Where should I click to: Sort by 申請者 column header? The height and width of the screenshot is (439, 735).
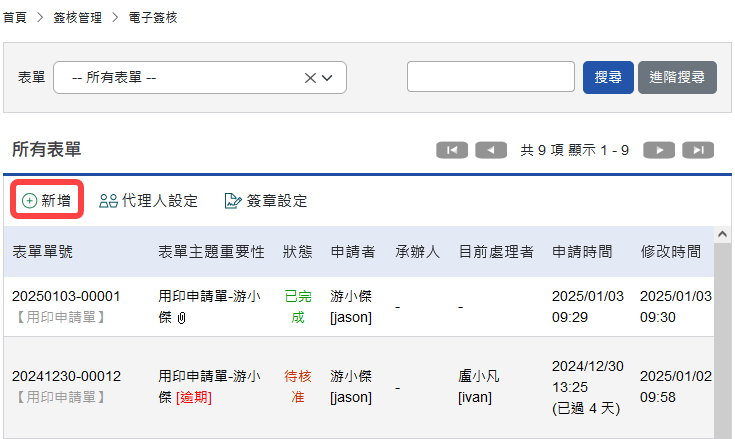point(353,252)
